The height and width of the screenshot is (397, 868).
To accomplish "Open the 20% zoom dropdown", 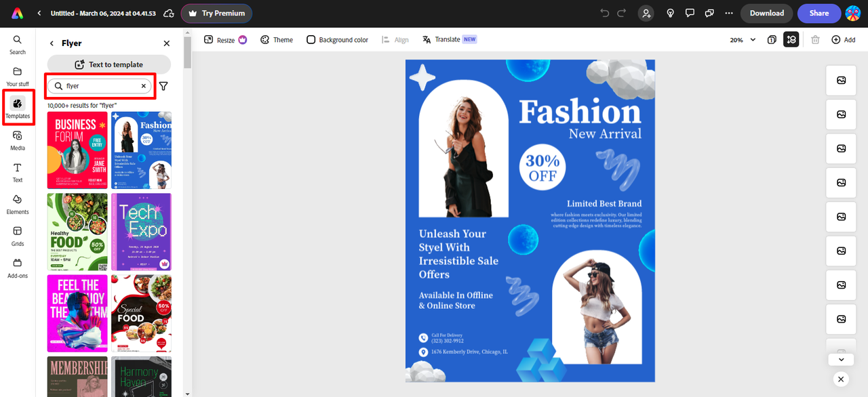I will [743, 40].
